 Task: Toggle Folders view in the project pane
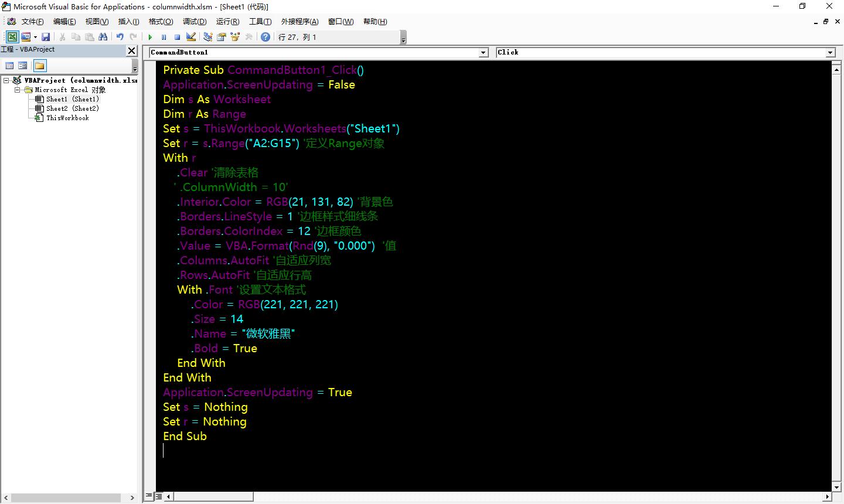[x=39, y=66]
